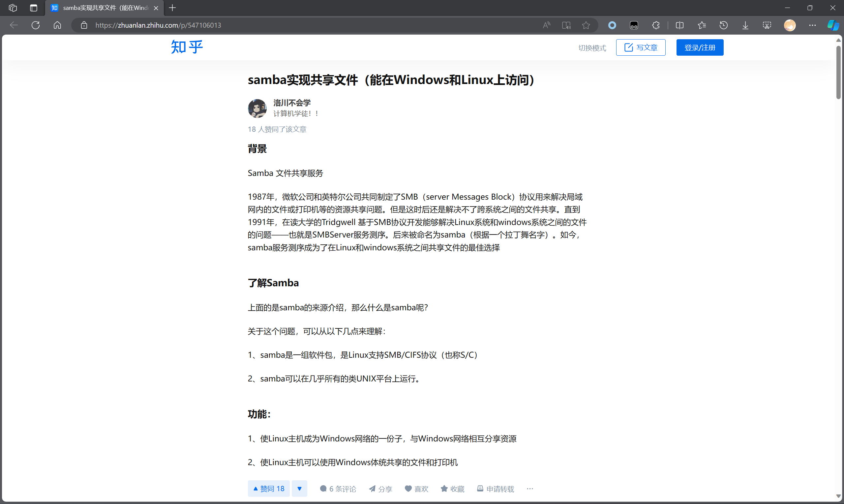Click the 写文章 button
844x504 pixels.
pyautogui.click(x=640, y=47)
